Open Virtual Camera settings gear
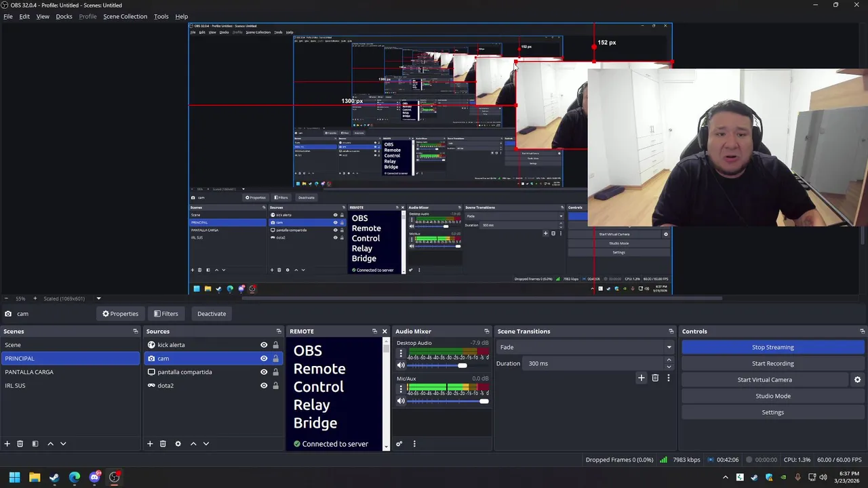Image resolution: width=868 pixels, height=488 pixels. click(857, 380)
